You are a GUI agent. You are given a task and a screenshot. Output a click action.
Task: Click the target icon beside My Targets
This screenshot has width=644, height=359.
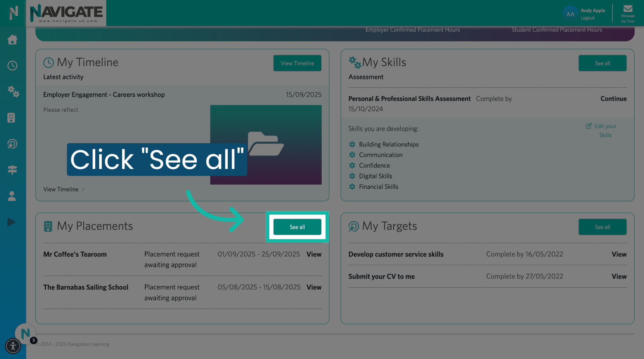354,226
